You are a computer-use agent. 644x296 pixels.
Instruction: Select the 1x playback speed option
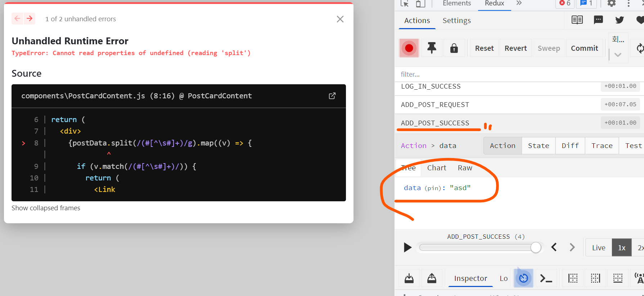(x=622, y=247)
